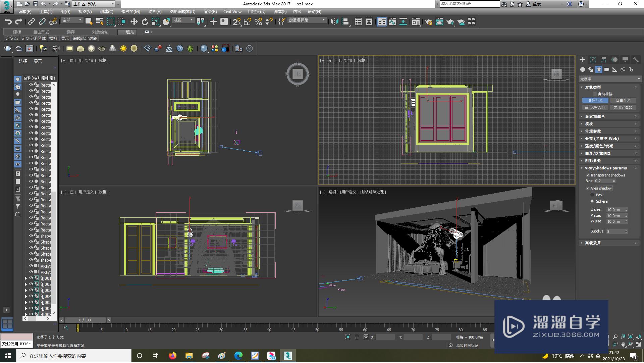Open the 工作区: 默认 workspace dropdown
This screenshot has height=363, width=644.
tap(94, 4)
